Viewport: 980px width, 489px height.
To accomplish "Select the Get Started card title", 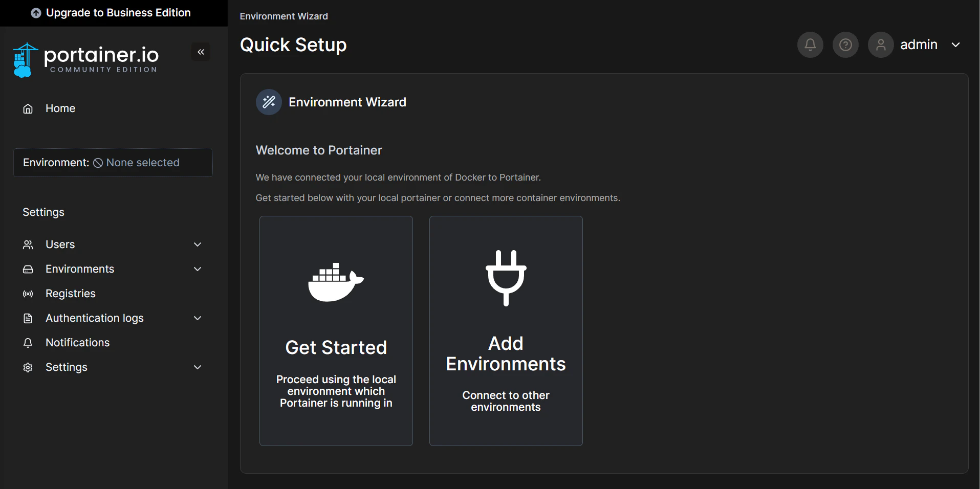I will point(336,348).
